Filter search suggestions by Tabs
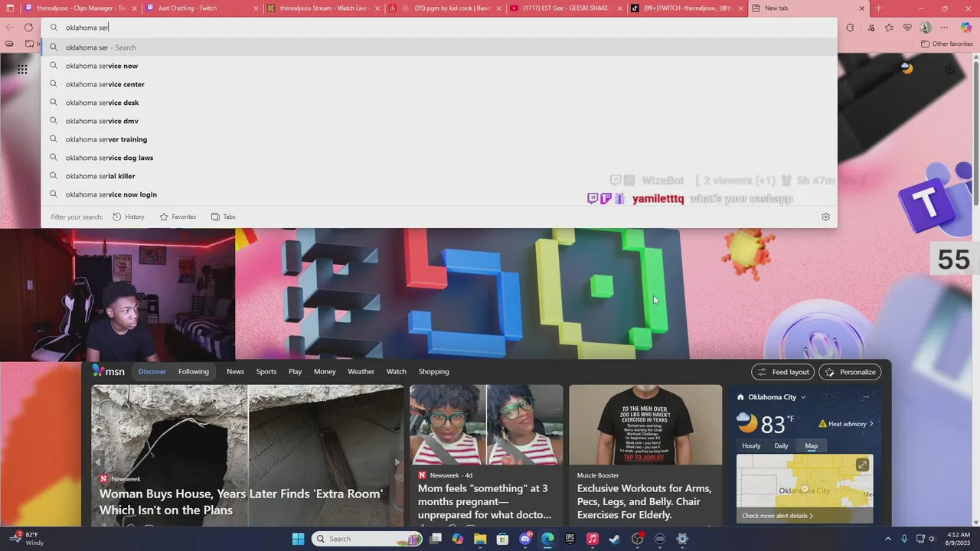This screenshot has width=980, height=551. point(223,217)
